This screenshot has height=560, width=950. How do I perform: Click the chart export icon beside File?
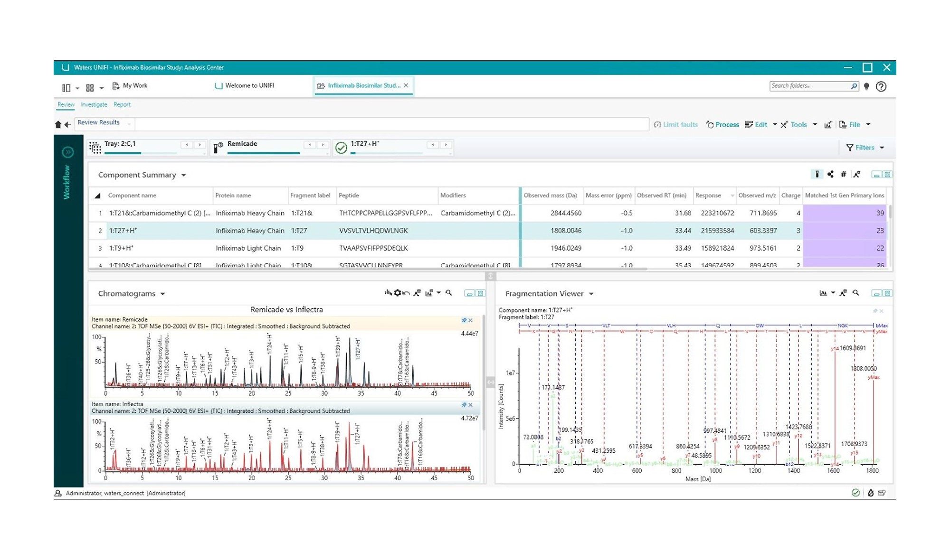828,125
